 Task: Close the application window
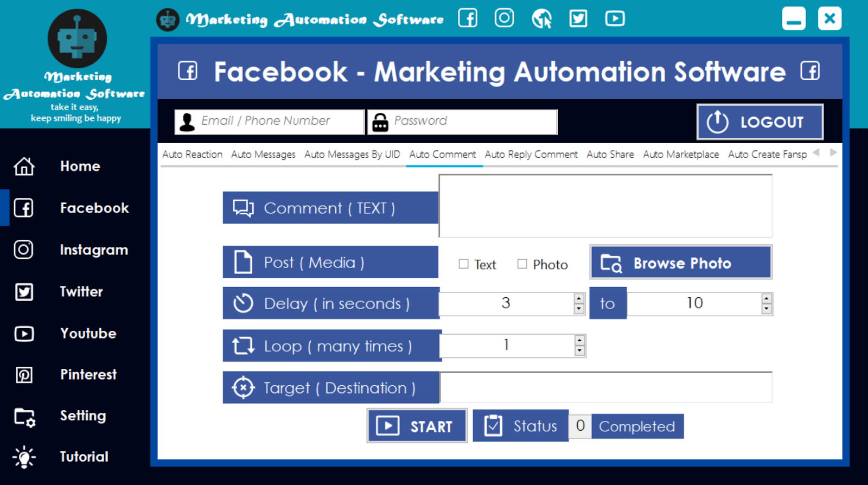[x=829, y=18]
